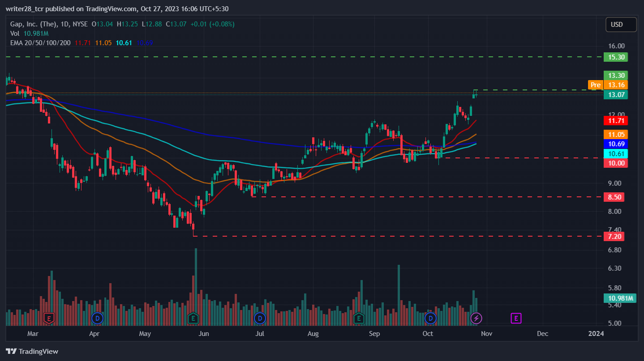Click the red 10.00 support label
The image size is (644, 361).
point(616,163)
